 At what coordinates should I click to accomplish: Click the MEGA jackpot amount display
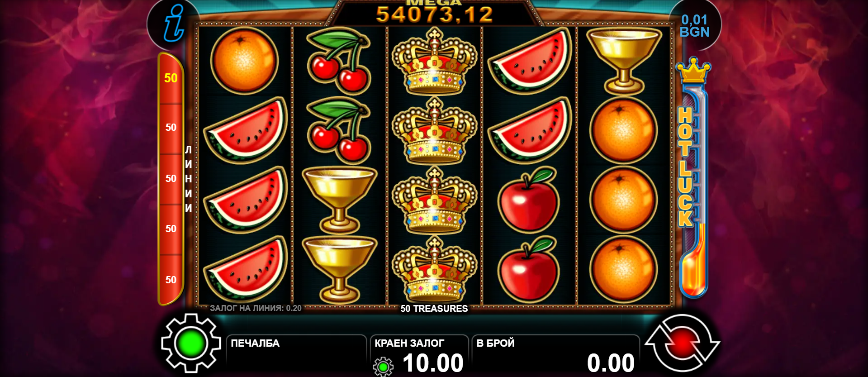(x=434, y=13)
